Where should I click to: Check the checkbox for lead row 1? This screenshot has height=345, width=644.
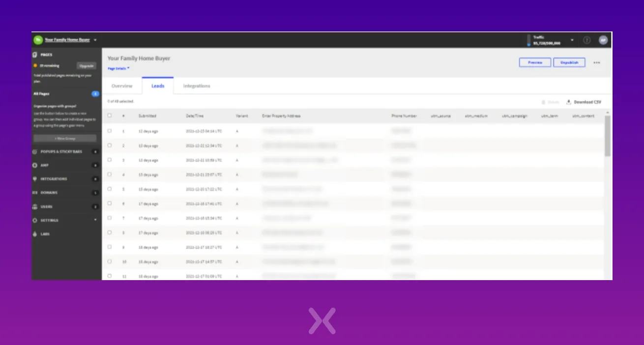pyautogui.click(x=110, y=131)
